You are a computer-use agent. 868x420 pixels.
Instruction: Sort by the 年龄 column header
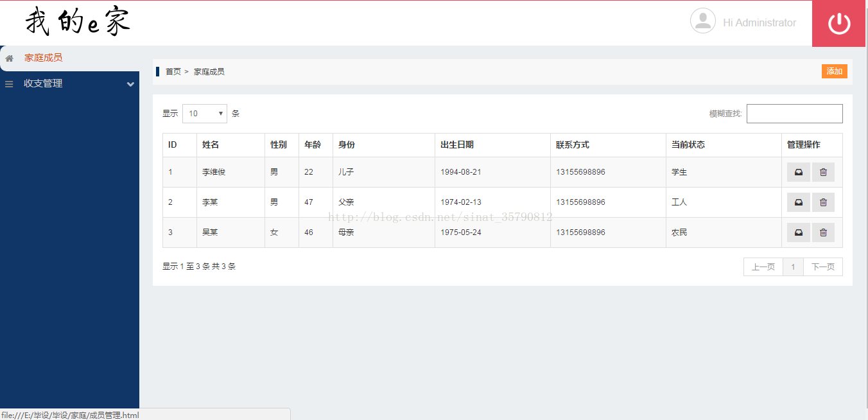click(316, 145)
